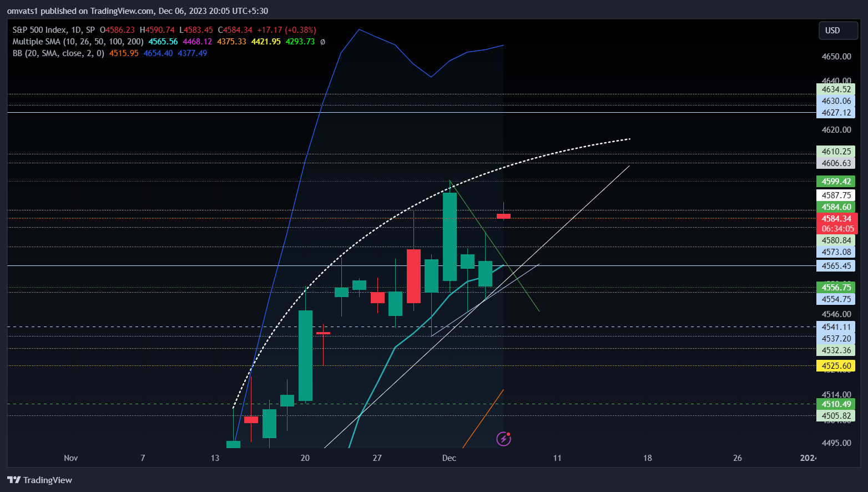Click SMA 10 value 4565.56
The image size is (868, 492).
click(x=163, y=42)
